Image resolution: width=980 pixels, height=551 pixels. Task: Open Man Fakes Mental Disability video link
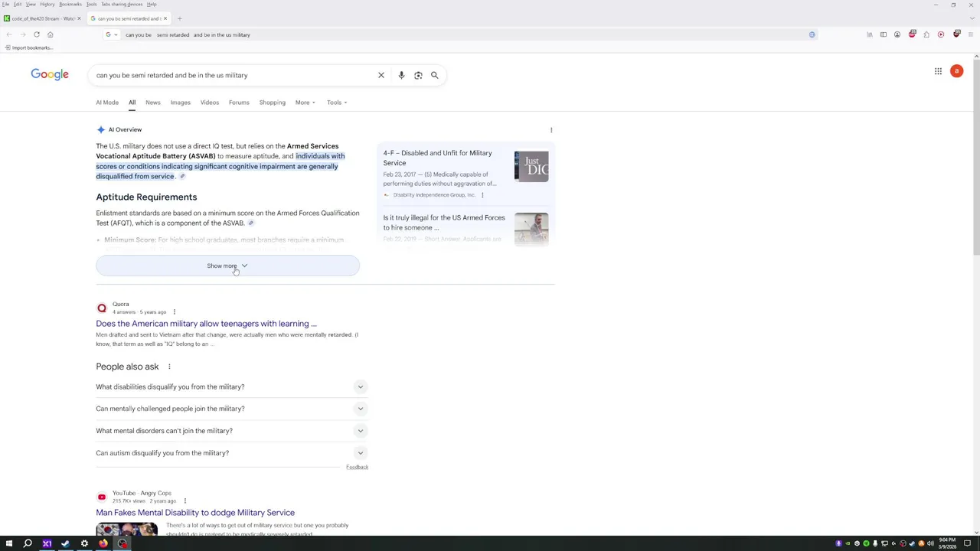point(195,513)
